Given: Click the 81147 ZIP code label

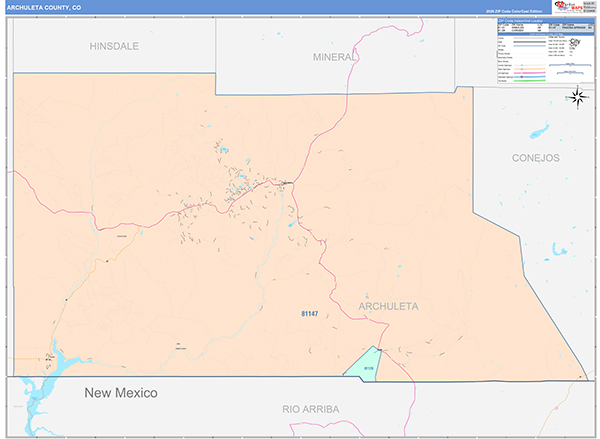Looking at the screenshot, I should tap(310, 314).
